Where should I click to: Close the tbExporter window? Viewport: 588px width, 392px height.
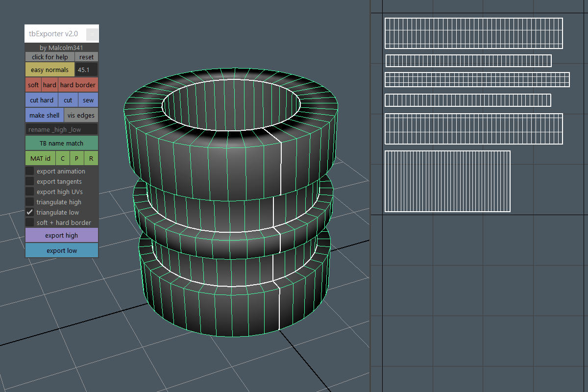point(92,34)
